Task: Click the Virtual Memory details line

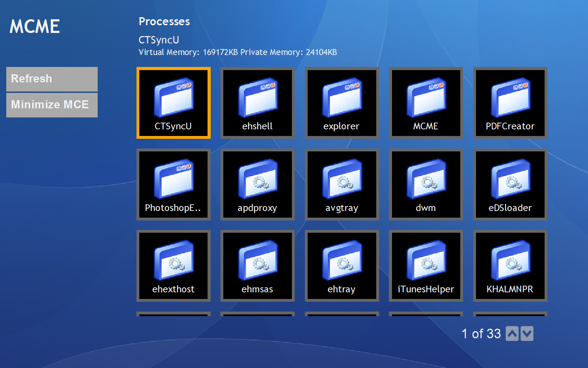Action: [238, 53]
